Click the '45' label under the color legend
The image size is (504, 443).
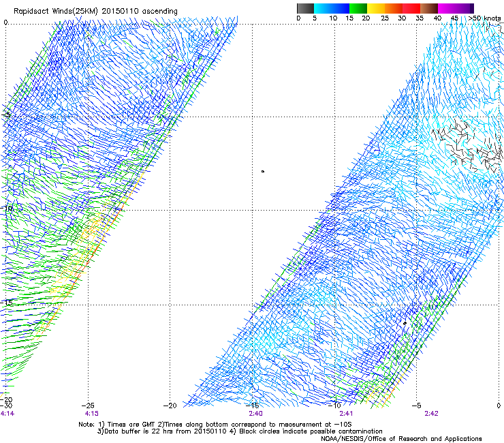(x=454, y=18)
